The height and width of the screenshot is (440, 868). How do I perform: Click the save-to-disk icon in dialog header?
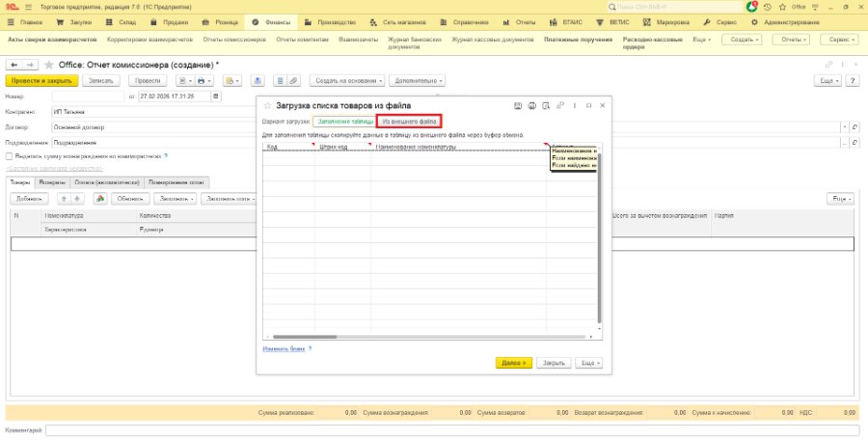[518, 105]
